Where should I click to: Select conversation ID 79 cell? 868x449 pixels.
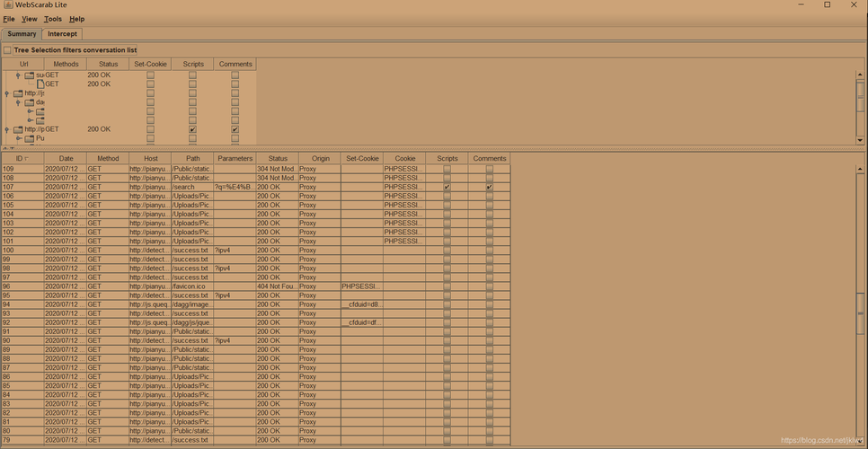(22, 440)
